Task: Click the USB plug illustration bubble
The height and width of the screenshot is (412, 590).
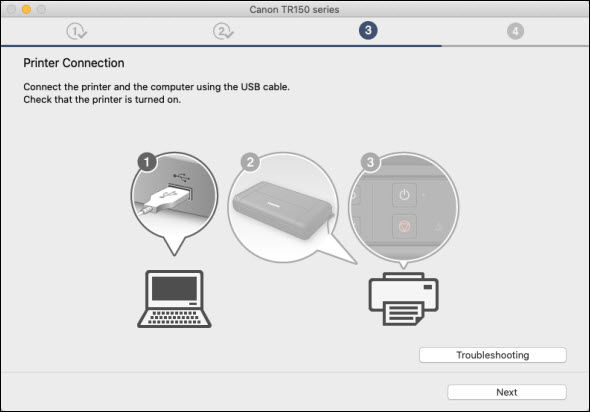Action: (x=174, y=203)
